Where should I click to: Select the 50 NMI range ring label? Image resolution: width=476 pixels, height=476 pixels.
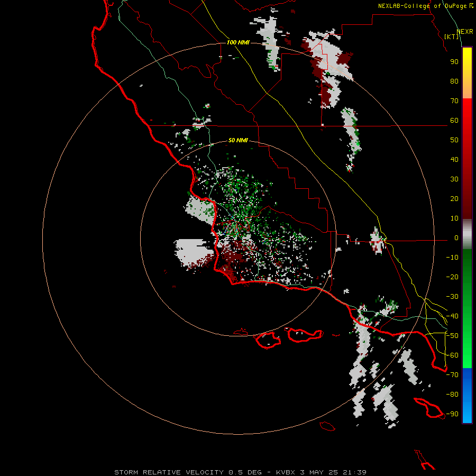(238, 140)
